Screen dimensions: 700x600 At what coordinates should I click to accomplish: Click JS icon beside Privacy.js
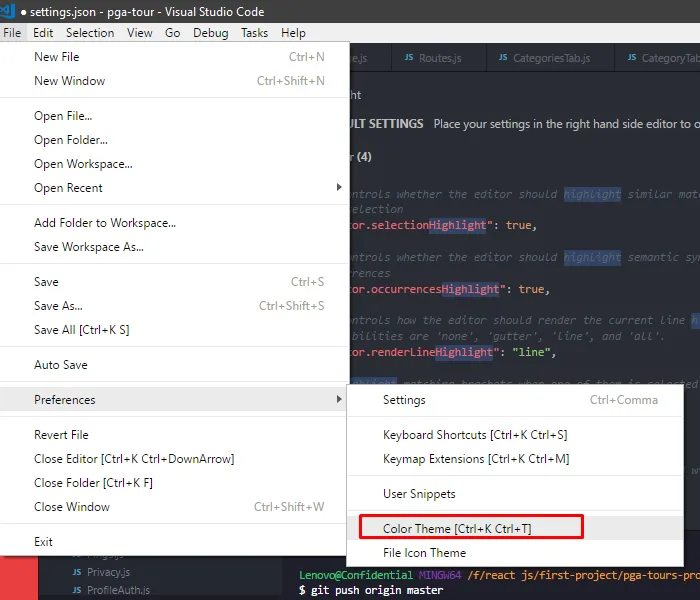[77, 572]
